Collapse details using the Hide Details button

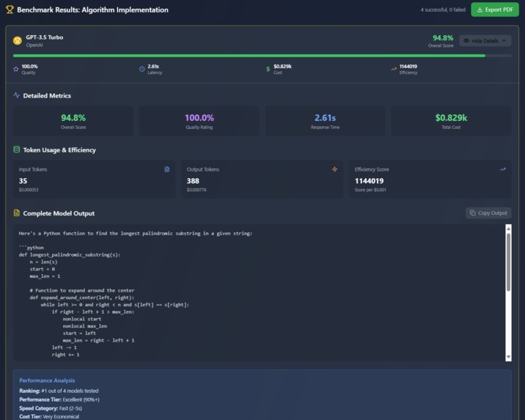[x=485, y=41]
